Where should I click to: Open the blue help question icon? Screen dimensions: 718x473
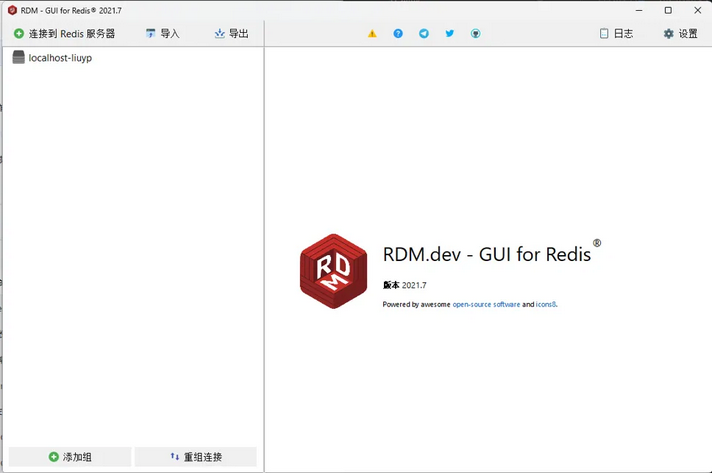coord(398,33)
